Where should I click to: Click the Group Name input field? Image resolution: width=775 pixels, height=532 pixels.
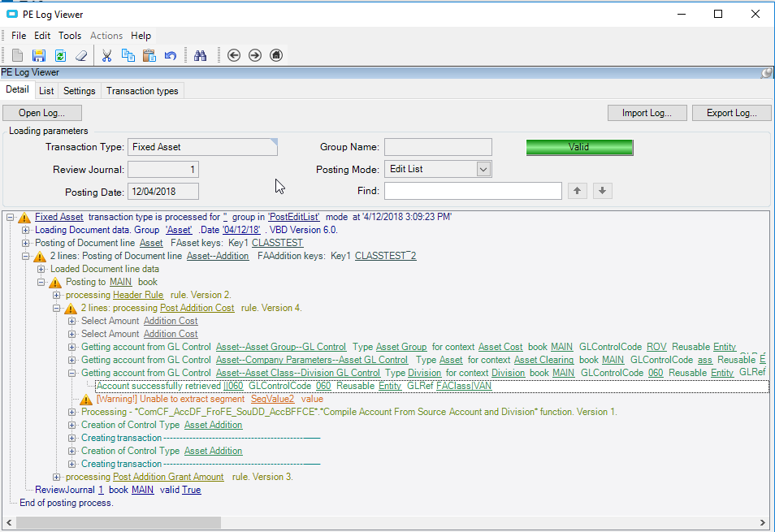[x=438, y=147]
